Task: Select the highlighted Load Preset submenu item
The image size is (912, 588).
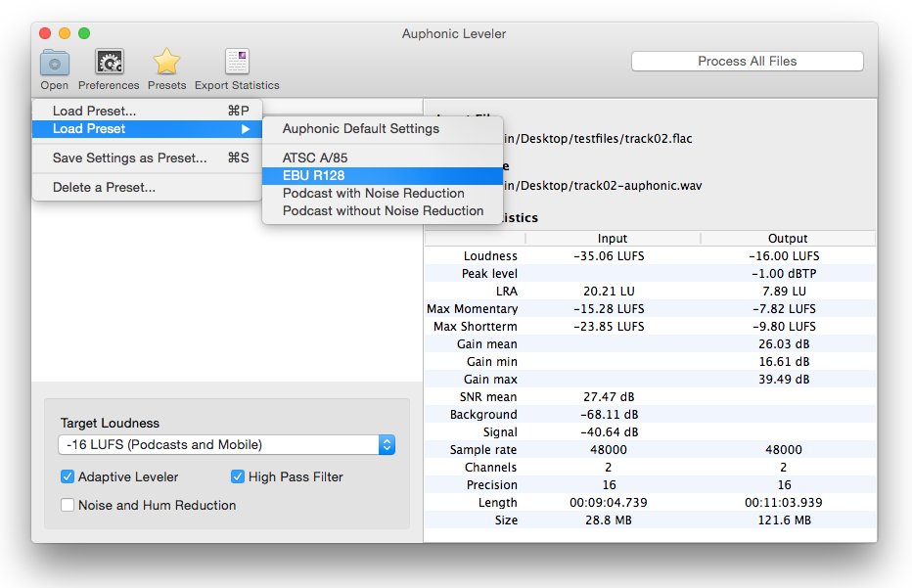Action: [x=147, y=128]
